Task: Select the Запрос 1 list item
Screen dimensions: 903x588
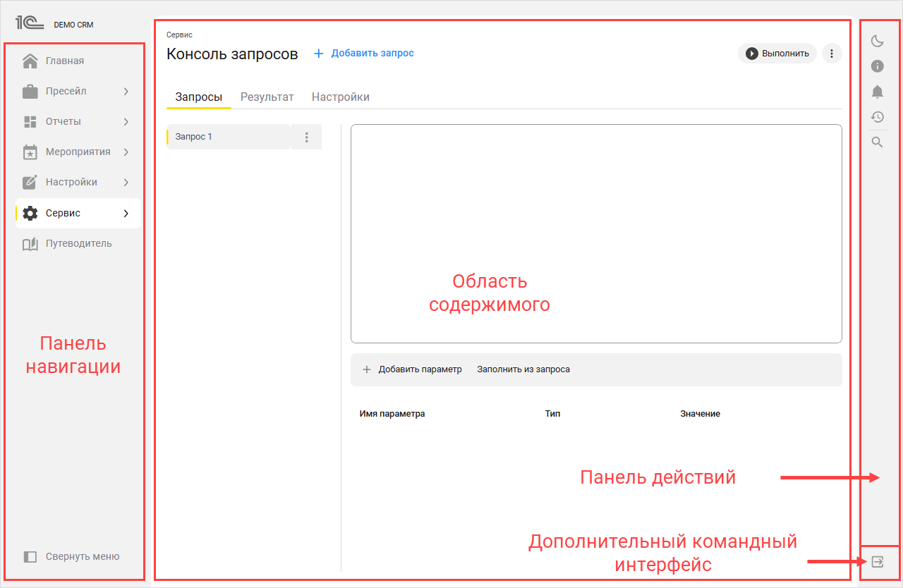Action: tap(229, 137)
